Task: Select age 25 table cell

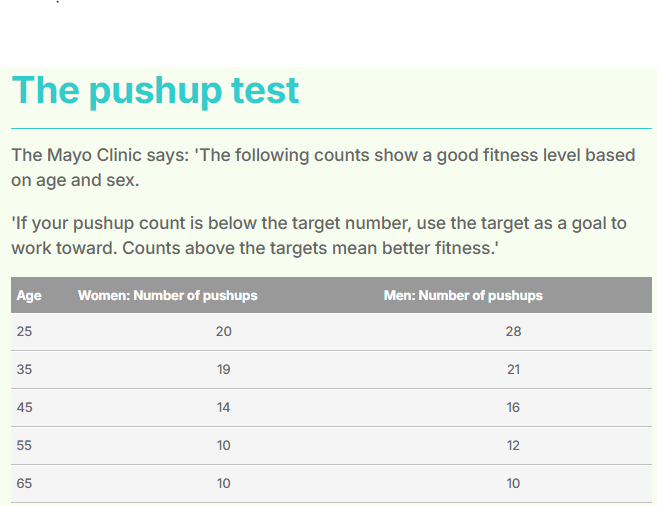Action: tap(24, 331)
